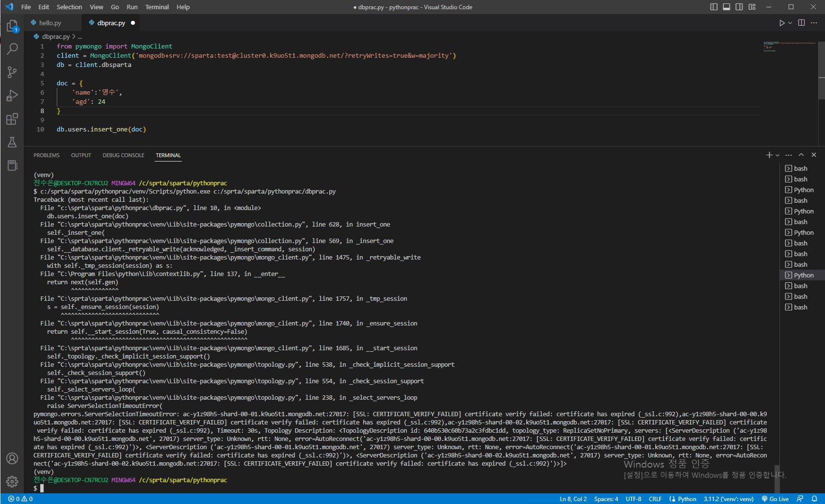Click unsaved dot on dbprac.py tab
This screenshot has width=825, height=504.
click(133, 23)
